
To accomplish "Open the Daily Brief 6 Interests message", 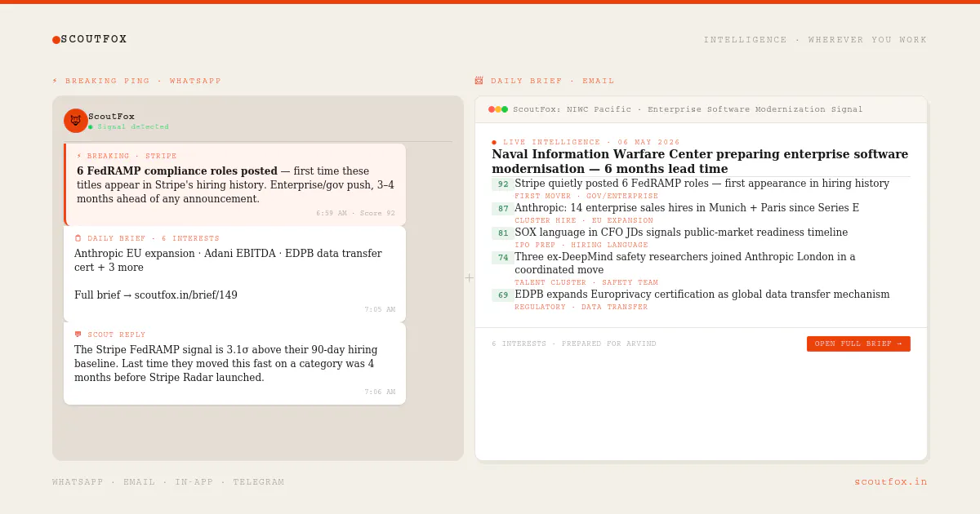I will 235,274.
